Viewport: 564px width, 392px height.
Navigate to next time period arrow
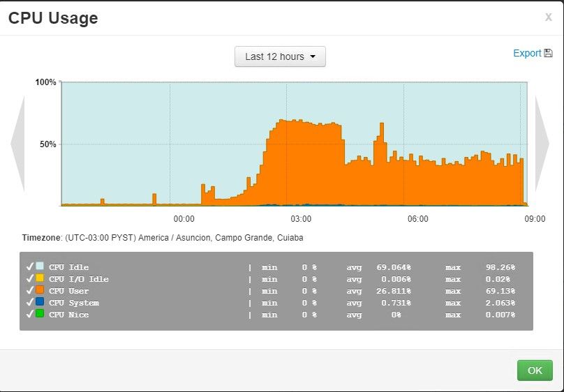(542, 144)
